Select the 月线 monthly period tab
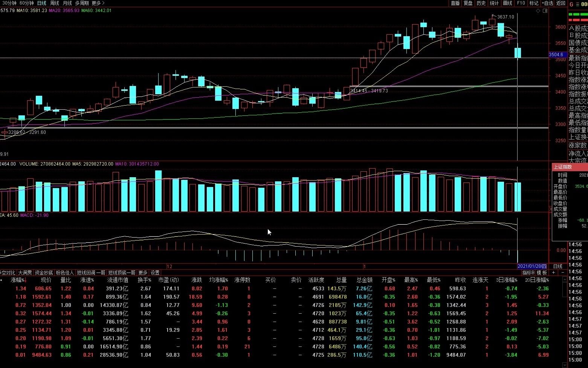The height and width of the screenshot is (368, 588). [67, 3]
